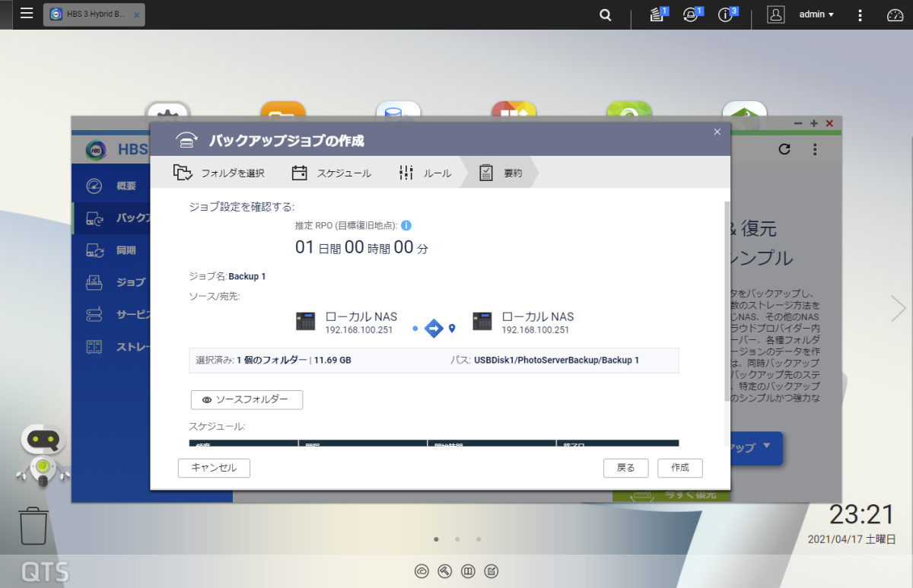Close the HBS 3 Hybrid Backup taskbar tab
The height and width of the screenshot is (588, 913).
click(x=137, y=15)
